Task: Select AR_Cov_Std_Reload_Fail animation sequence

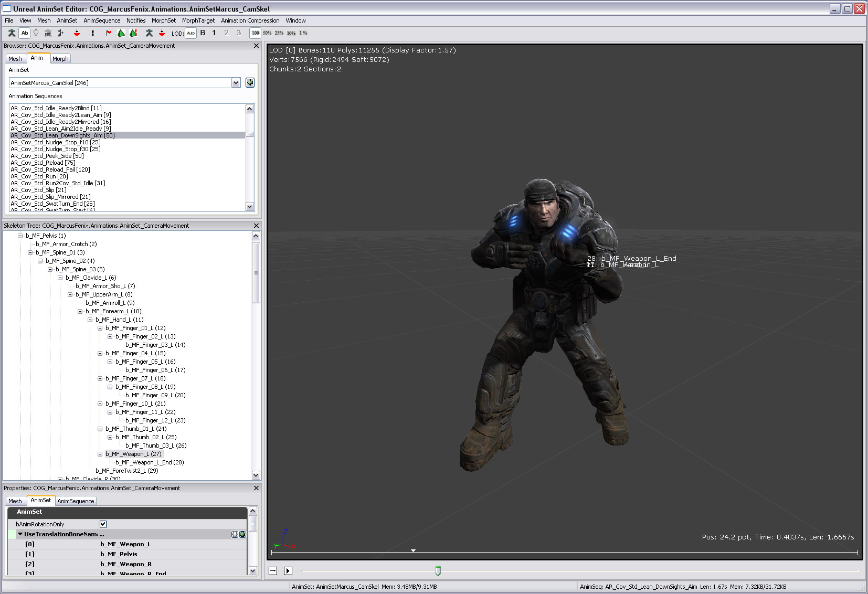Action: tap(50, 169)
